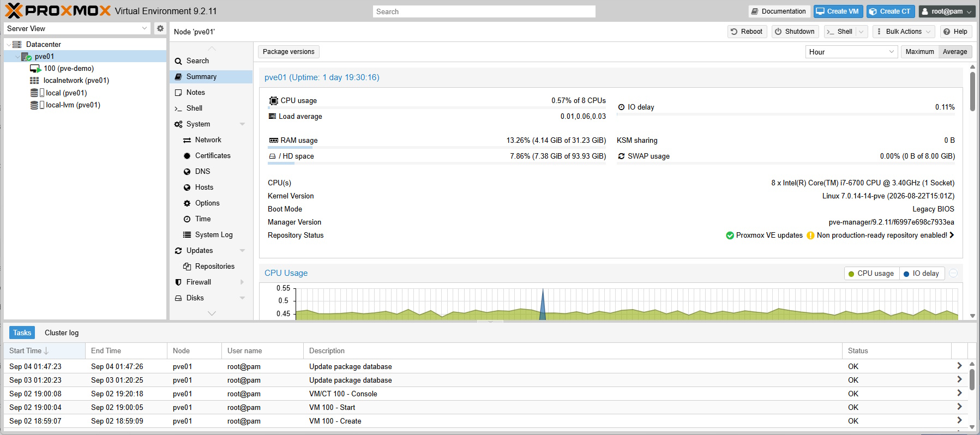This screenshot has width=980, height=435.
Task: Open the root@pam user menu
Action: pyautogui.click(x=947, y=11)
